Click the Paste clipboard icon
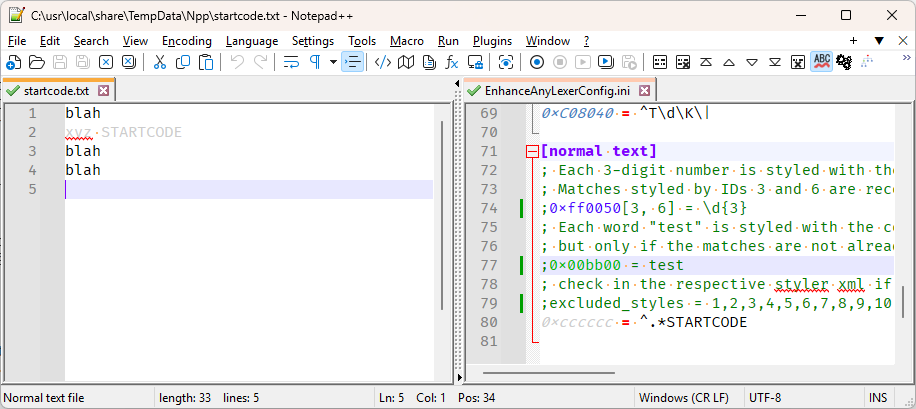 point(206,62)
